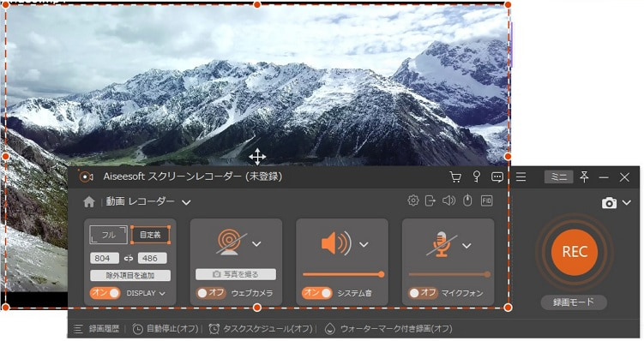The width and height of the screenshot is (644, 341).
Task: Take a screenshot with camera icon
Action: (x=609, y=203)
